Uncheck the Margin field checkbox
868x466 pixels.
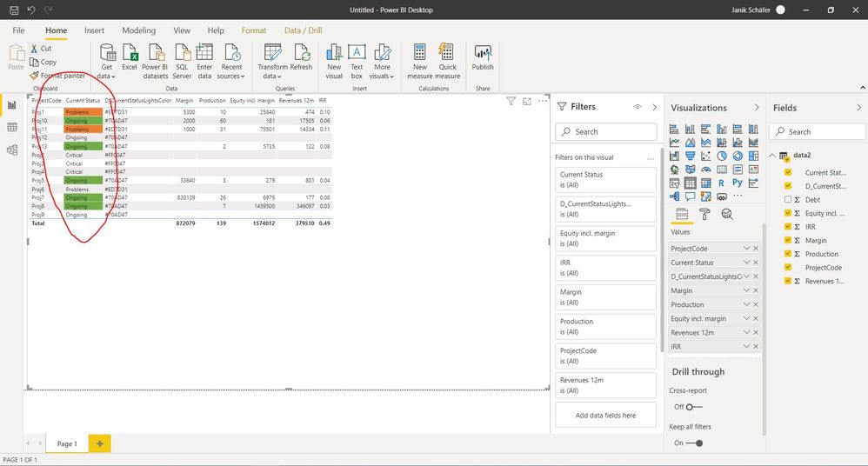click(788, 240)
